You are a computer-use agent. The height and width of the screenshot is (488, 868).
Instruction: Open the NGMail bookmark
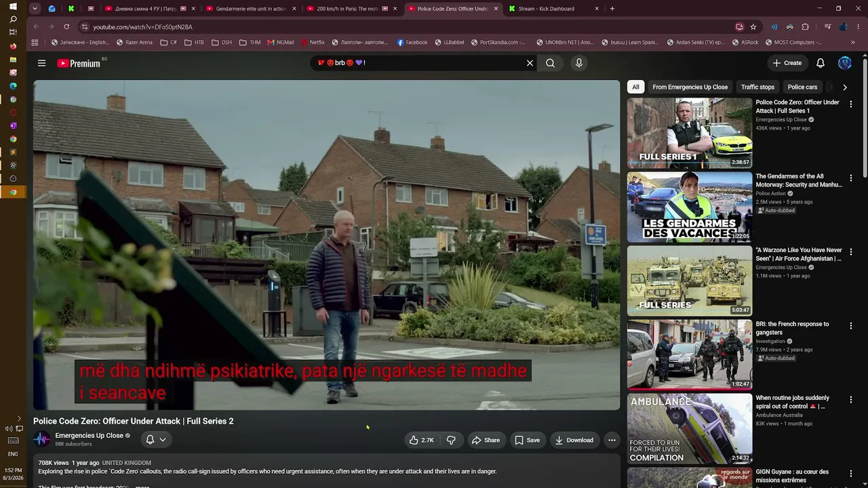[x=281, y=42]
